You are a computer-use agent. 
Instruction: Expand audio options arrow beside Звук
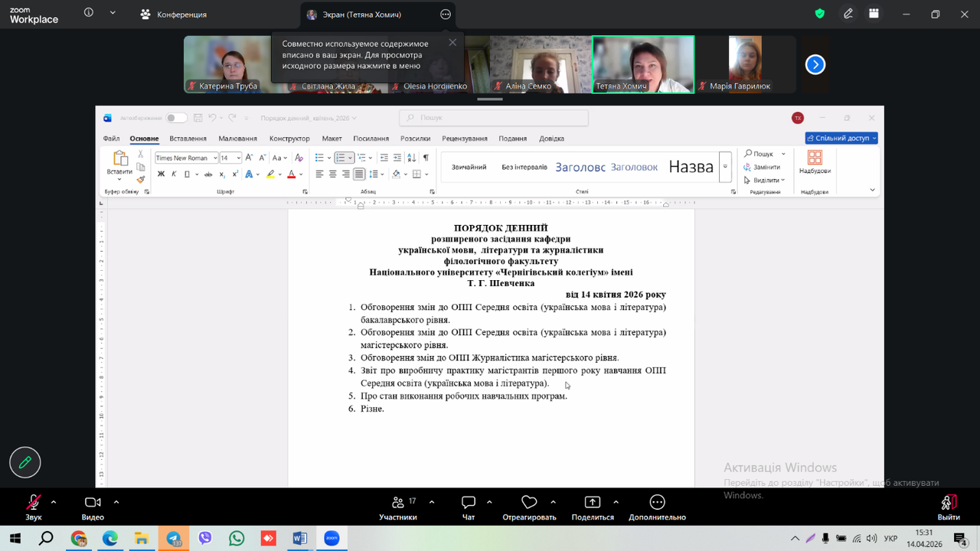click(54, 502)
